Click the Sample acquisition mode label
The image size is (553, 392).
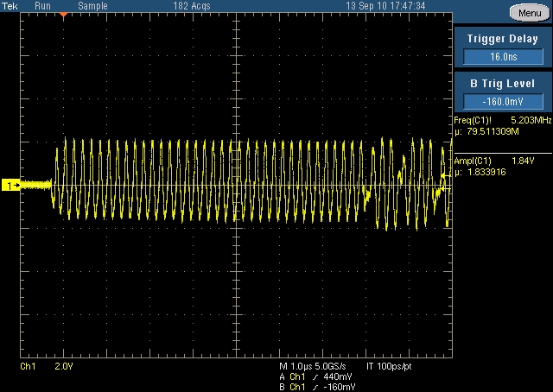pos(92,6)
